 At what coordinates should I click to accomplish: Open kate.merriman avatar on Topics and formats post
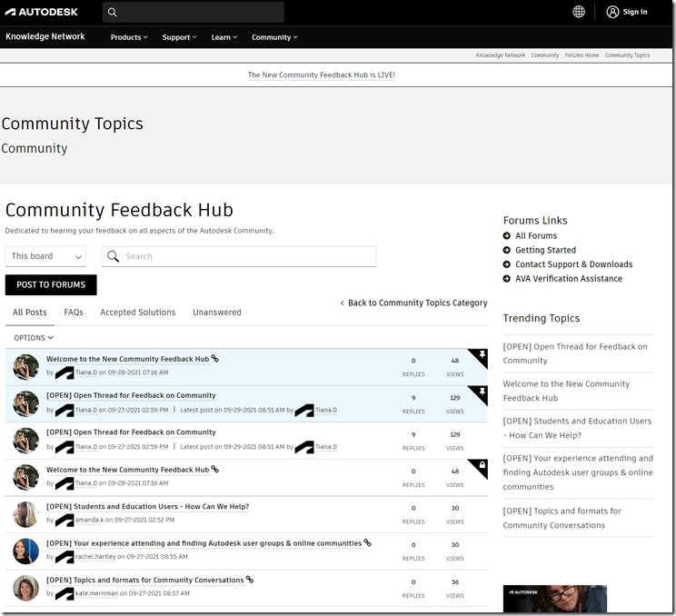[x=25, y=588]
